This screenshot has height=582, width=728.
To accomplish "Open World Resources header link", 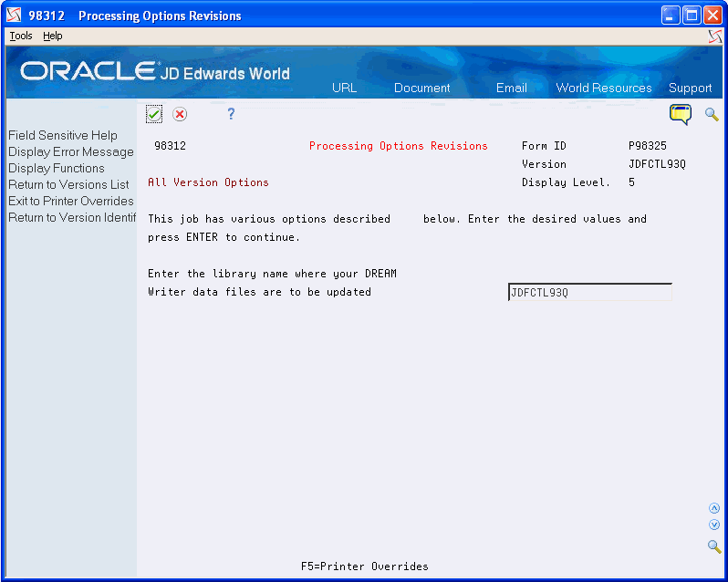I will pyautogui.click(x=604, y=88).
